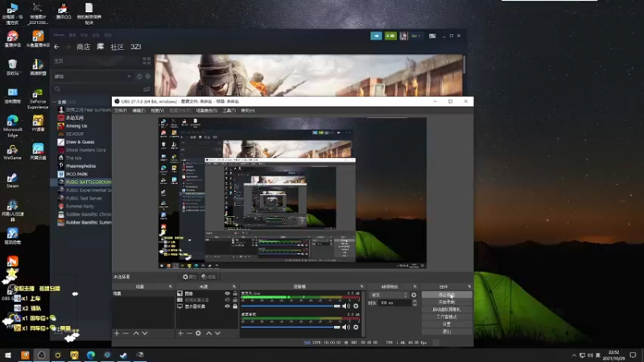Open the green friends button in Steam
This screenshot has height=362, width=644.
click(x=390, y=36)
